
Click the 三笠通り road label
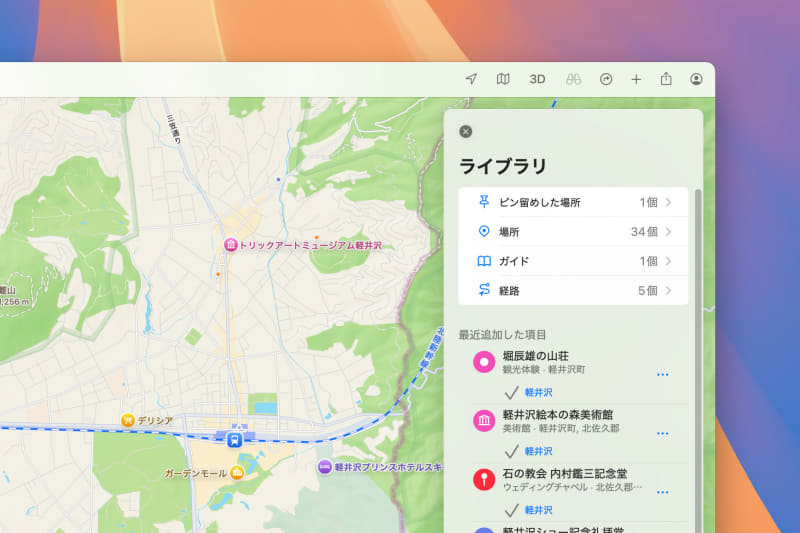click(174, 129)
